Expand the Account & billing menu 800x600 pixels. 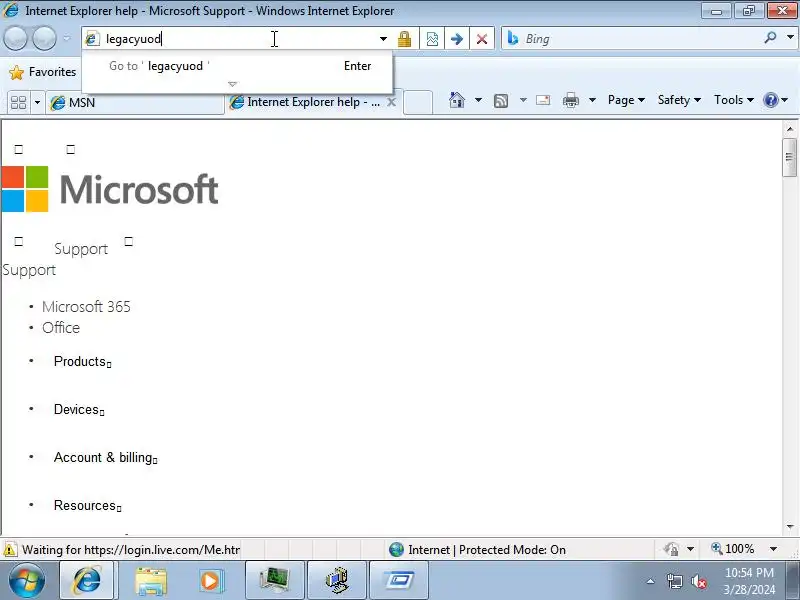pyautogui.click(x=106, y=457)
